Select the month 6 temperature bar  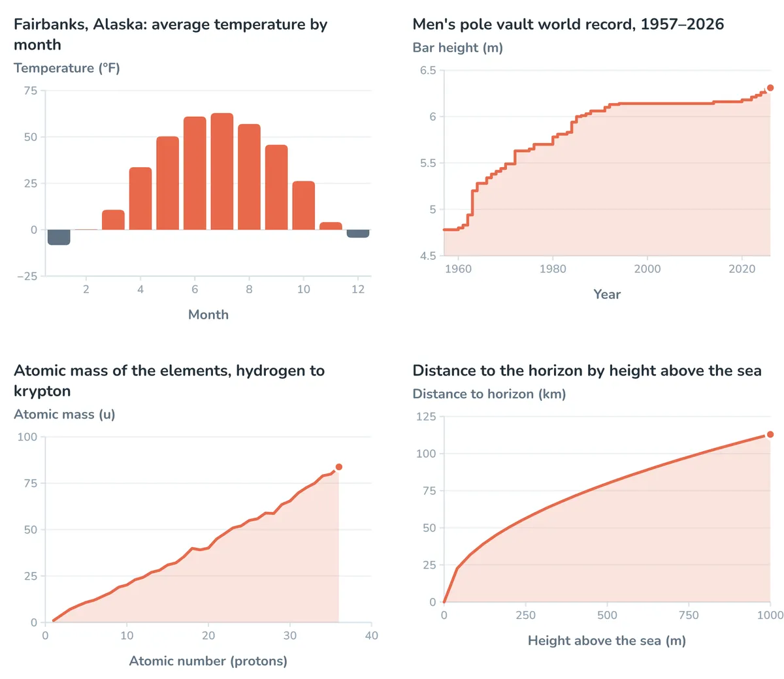pyautogui.click(x=195, y=173)
